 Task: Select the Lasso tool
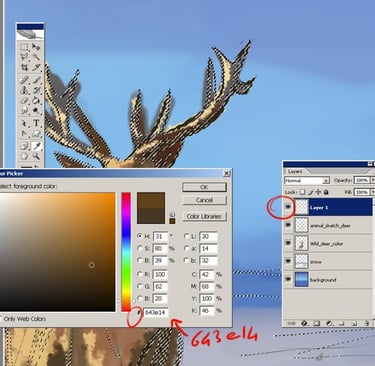tap(24, 57)
